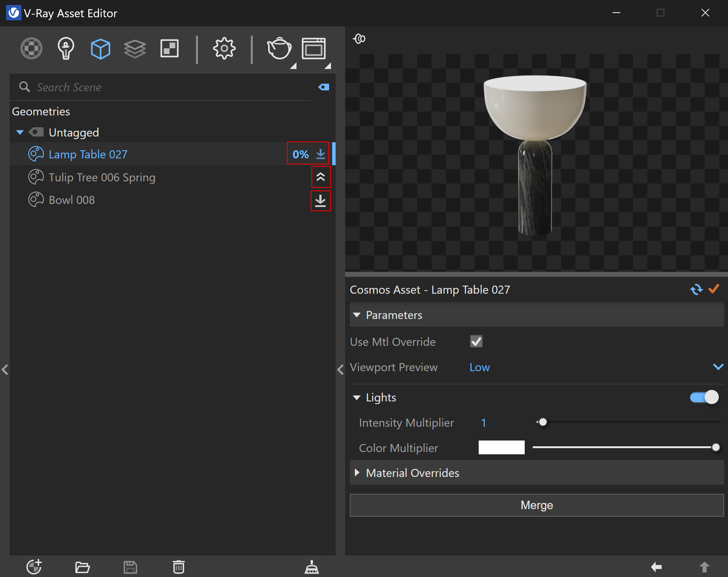Switch to Geometries category tab
728x577 pixels.
click(x=100, y=49)
